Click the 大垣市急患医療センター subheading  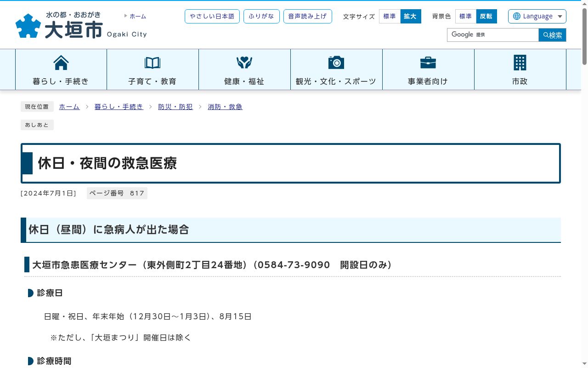click(x=211, y=265)
